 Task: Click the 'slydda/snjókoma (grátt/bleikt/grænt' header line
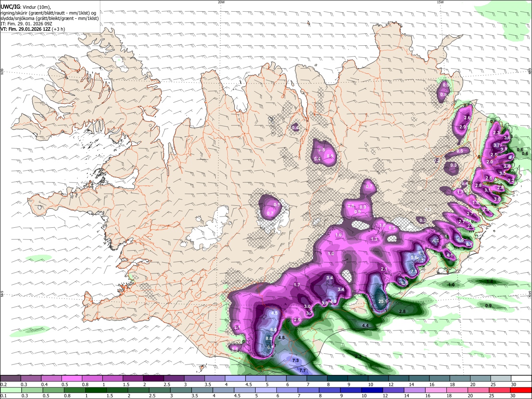coord(49,18)
